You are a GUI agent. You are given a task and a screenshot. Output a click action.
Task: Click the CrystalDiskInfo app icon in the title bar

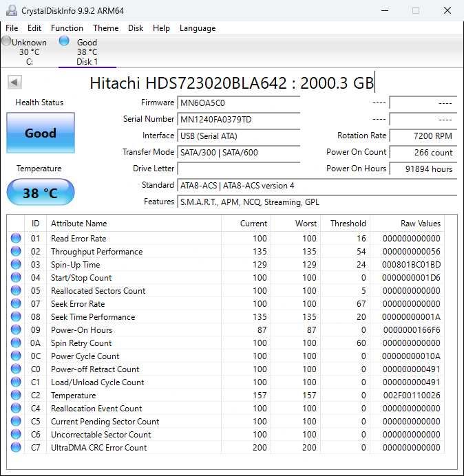tap(12, 10)
